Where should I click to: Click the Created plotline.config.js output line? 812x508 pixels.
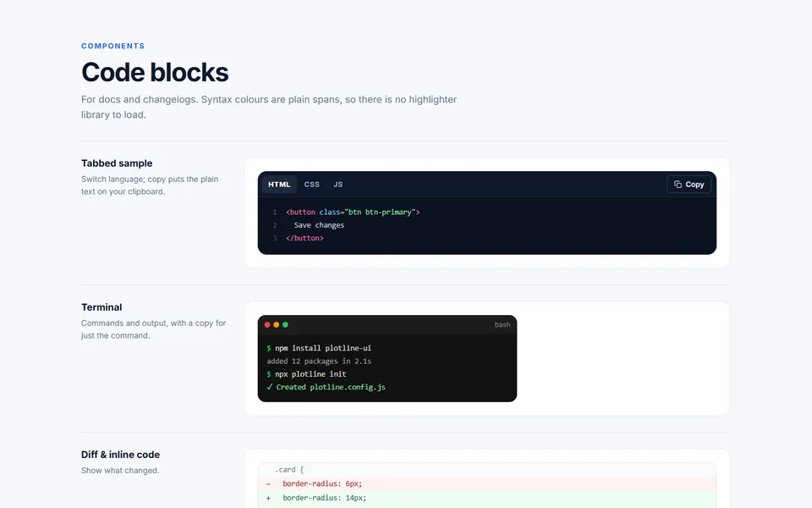tap(326, 387)
